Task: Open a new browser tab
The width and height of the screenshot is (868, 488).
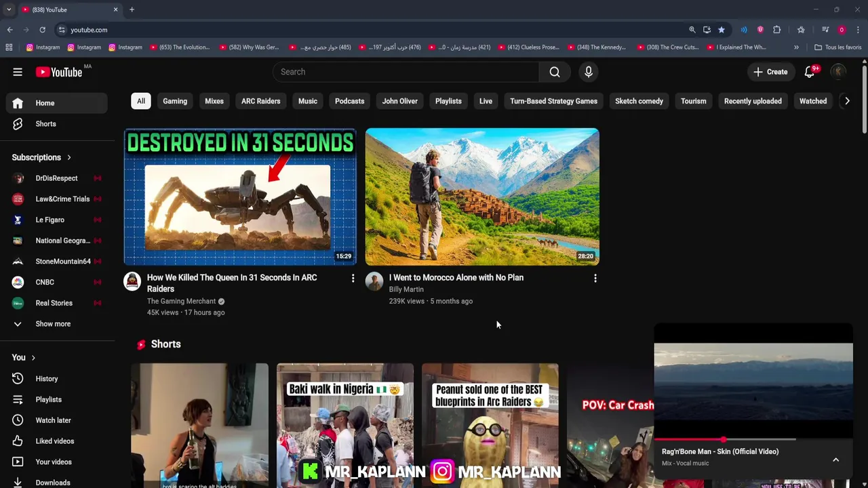Action: coord(132,9)
